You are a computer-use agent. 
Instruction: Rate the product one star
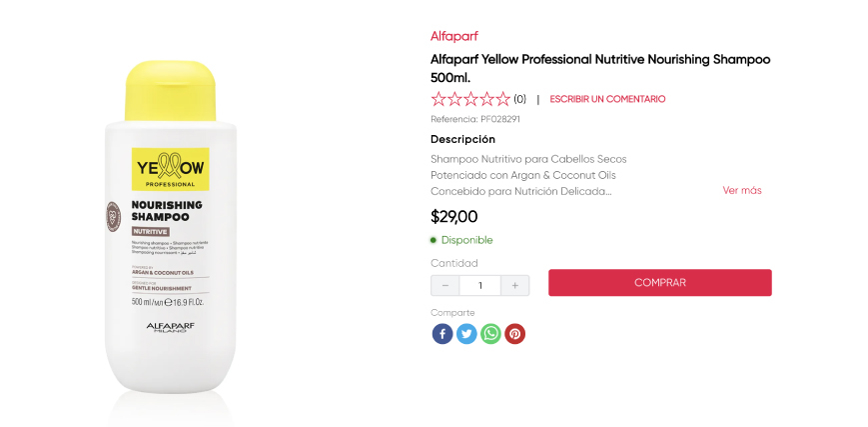[x=438, y=99]
